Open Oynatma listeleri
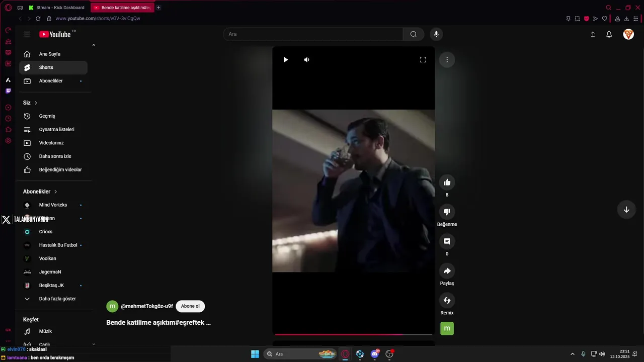The width and height of the screenshot is (644, 362). [53, 129]
